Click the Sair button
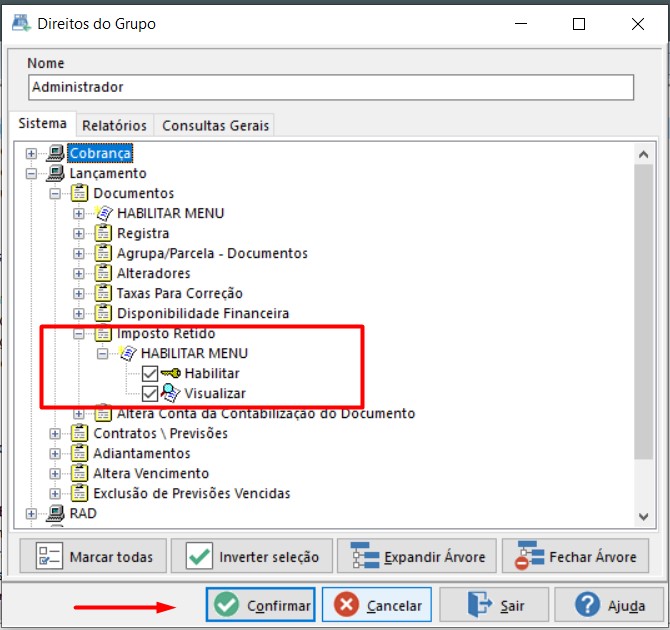The image size is (670, 630). (x=494, y=605)
